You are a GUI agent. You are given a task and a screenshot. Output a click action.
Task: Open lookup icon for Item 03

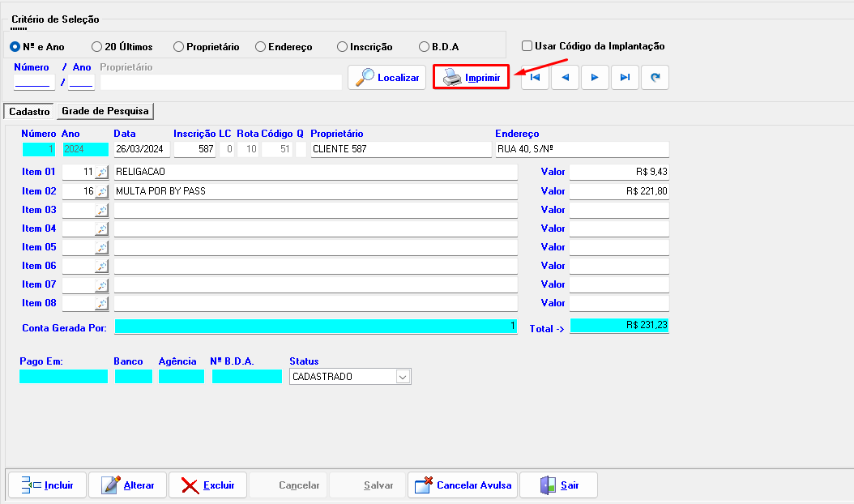coord(101,210)
